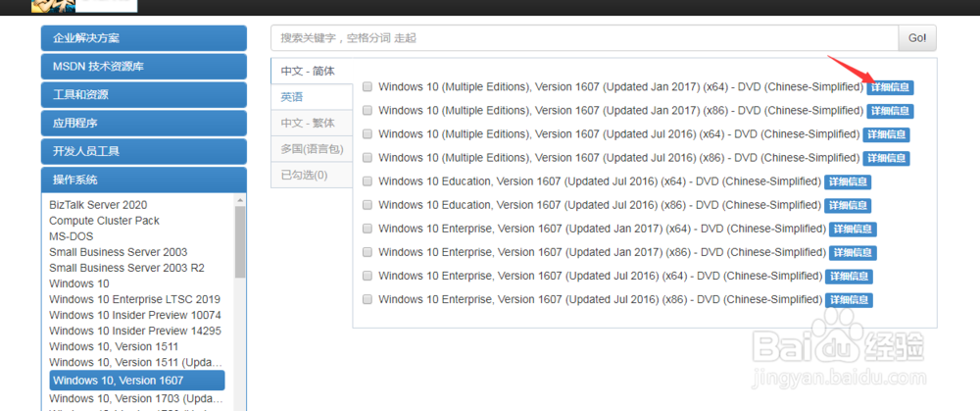Open 详细信息 for Multiple Editions Jul 2016 x64
The width and height of the screenshot is (980, 411).
(886, 134)
